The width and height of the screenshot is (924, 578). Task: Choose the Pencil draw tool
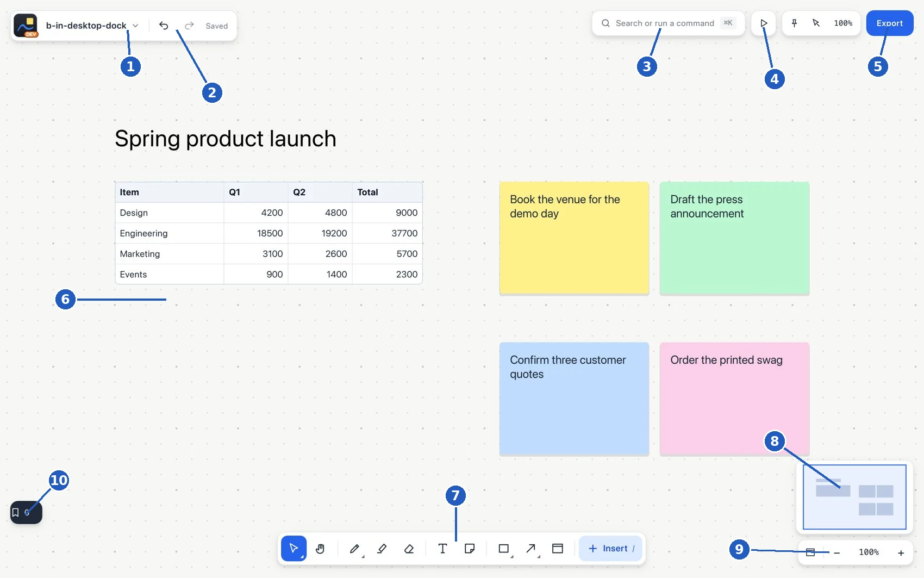(x=354, y=548)
